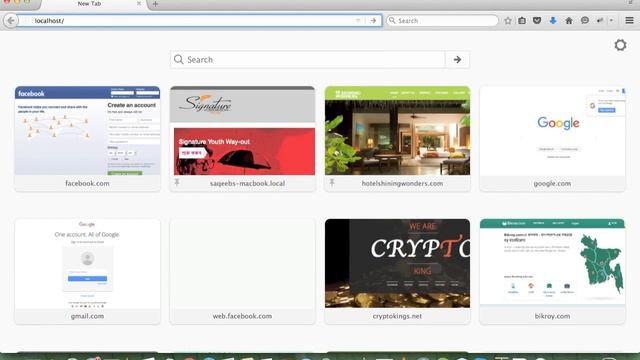Click the facebook.com label text
This screenshot has height=360, width=640.
click(x=87, y=183)
